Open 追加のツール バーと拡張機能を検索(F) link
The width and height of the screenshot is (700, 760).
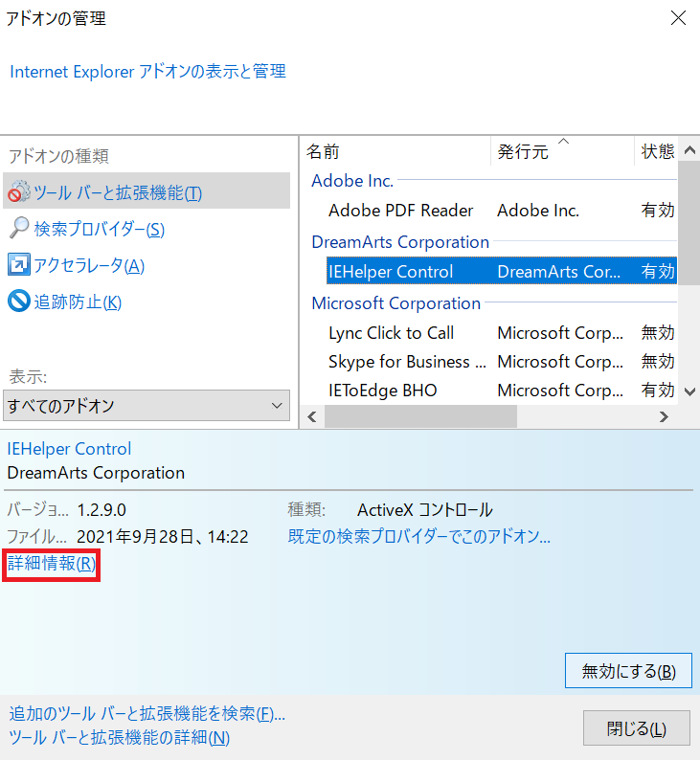click(x=147, y=714)
